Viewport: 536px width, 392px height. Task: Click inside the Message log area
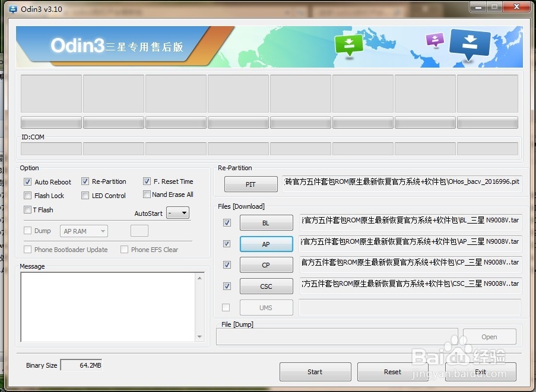pyautogui.click(x=107, y=307)
